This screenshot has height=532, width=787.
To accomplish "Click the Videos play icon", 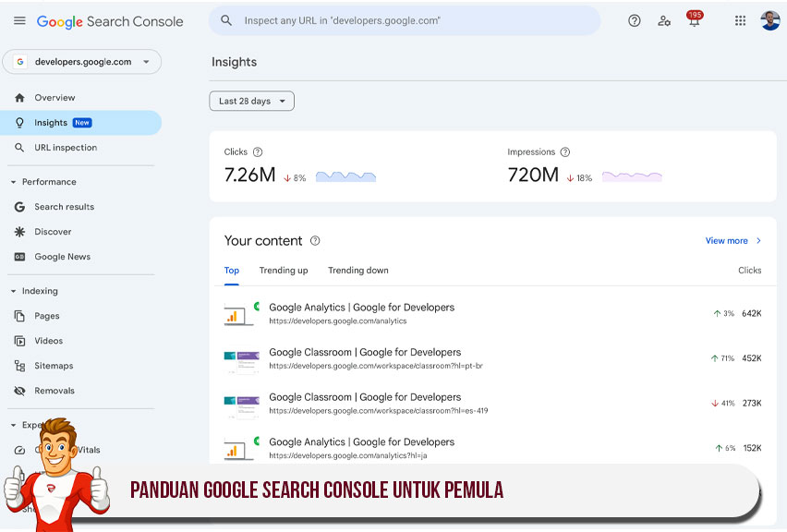I will [19, 342].
